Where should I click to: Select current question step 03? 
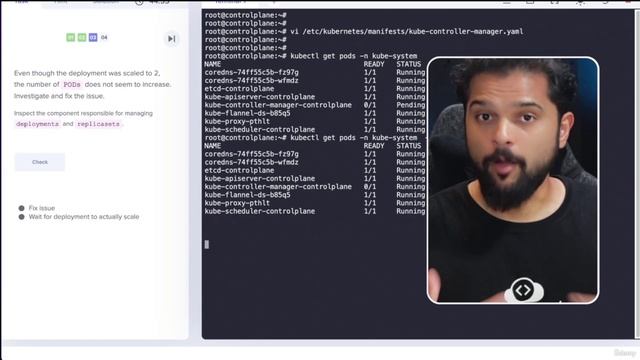tap(93, 38)
